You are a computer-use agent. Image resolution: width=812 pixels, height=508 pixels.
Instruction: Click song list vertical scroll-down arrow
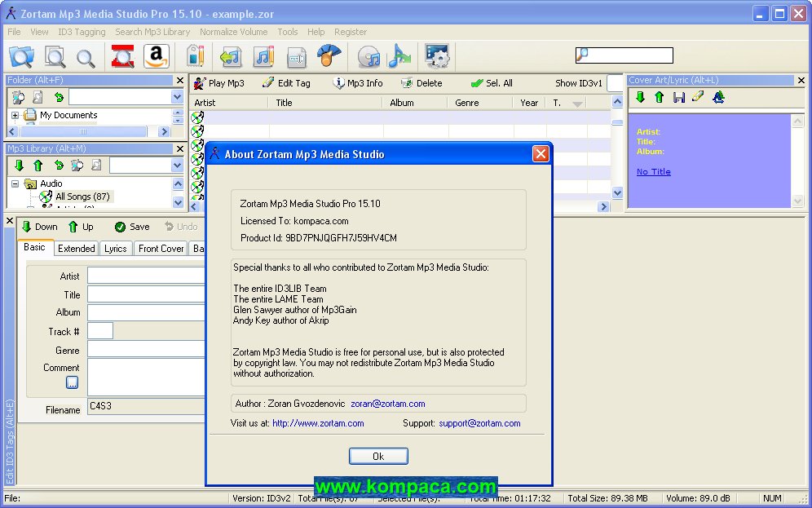point(617,192)
